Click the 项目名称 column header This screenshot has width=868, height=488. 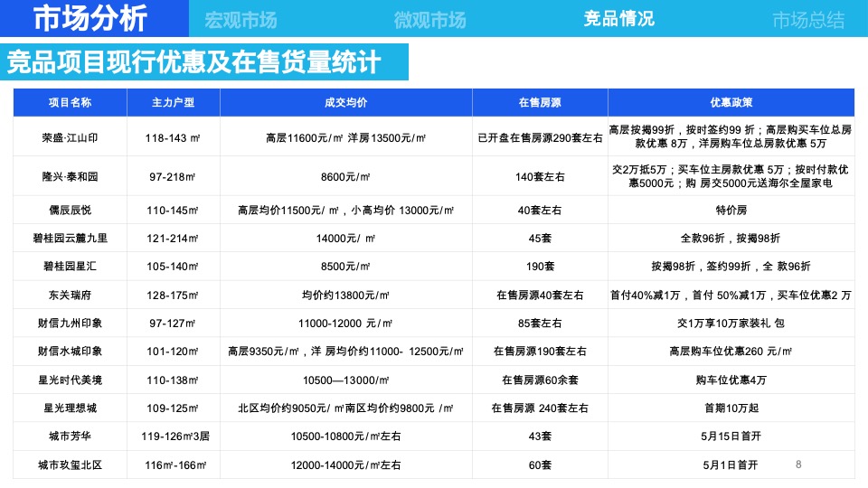pos(70,102)
